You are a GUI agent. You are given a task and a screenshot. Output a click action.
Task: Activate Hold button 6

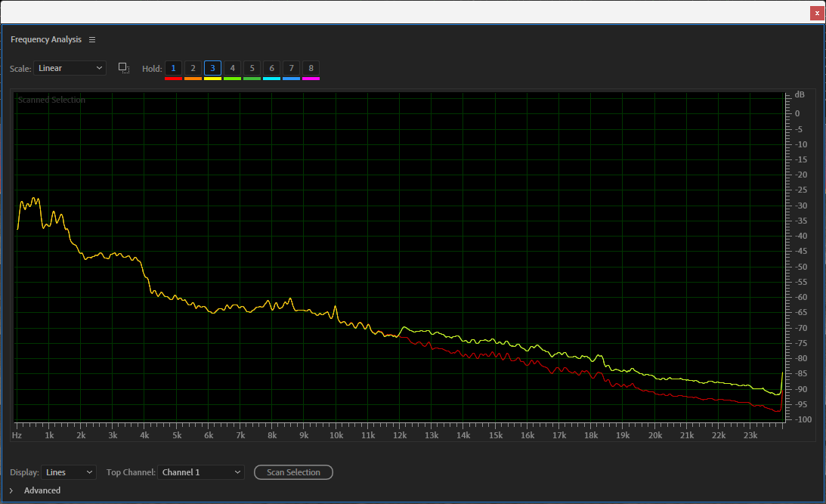coord(271,68)
